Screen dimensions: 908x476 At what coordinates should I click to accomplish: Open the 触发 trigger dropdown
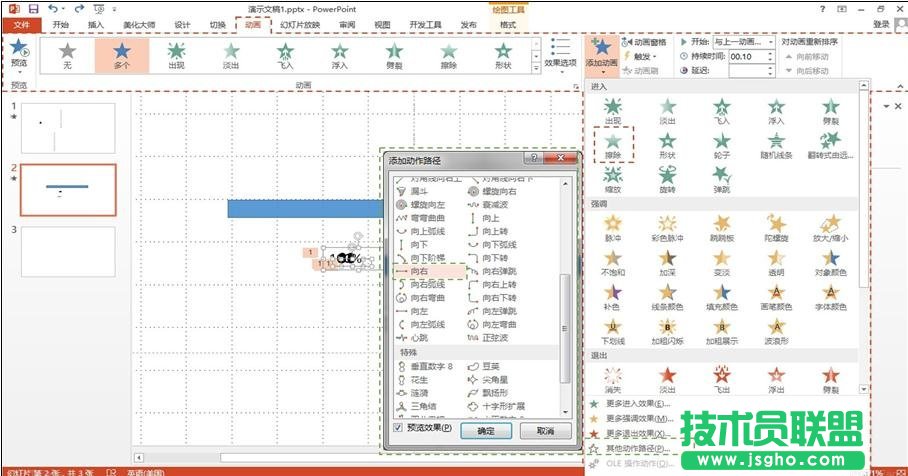click(640, 57)
